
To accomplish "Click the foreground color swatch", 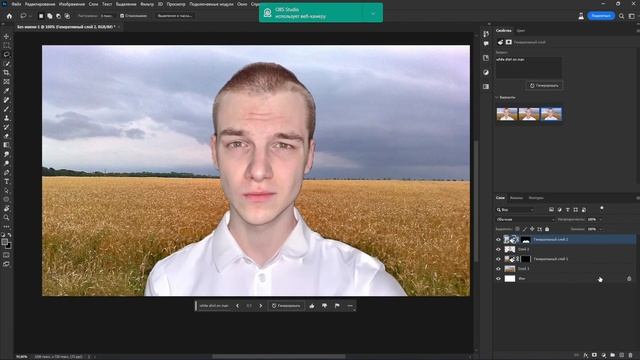I will (x=4, y=242).
